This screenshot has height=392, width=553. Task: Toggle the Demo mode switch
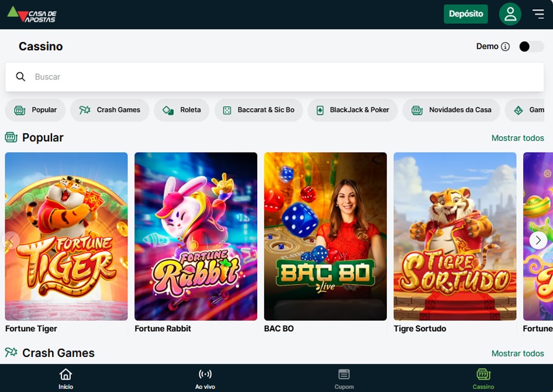point(531,47)
